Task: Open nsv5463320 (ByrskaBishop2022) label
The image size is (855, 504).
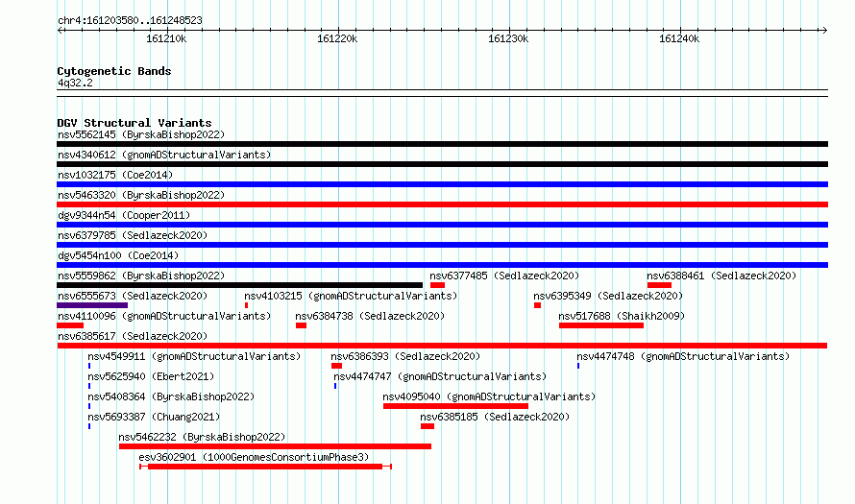Action: (141, 195)
